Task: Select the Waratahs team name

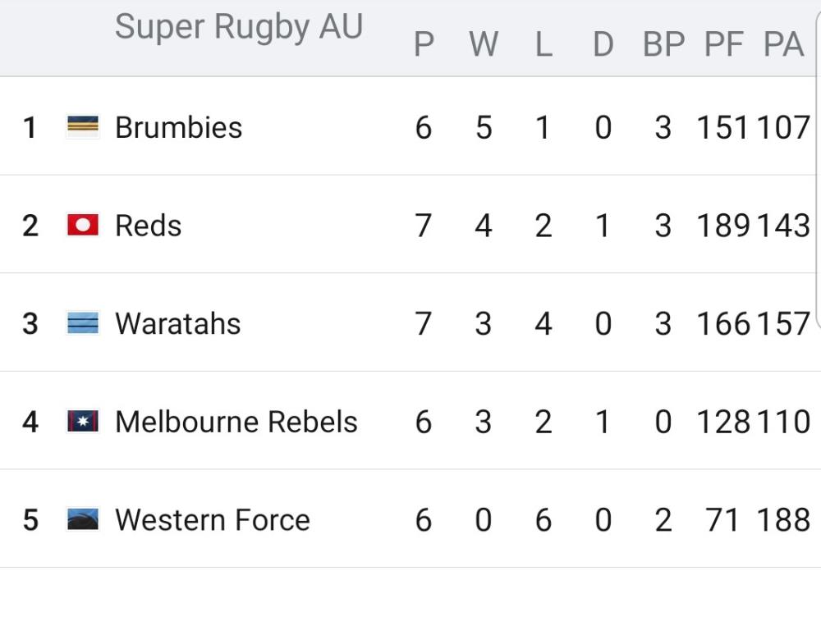Action: 177,323
